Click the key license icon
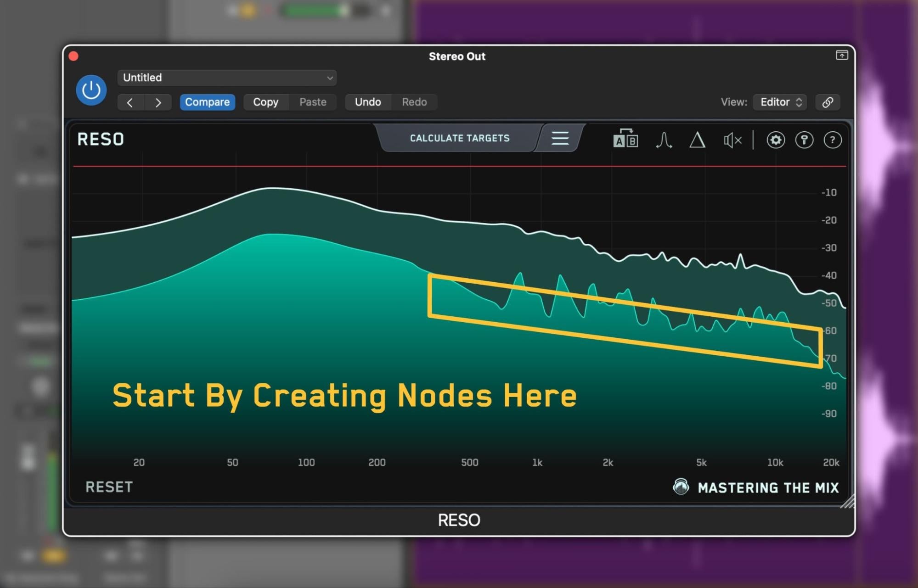This screenshot has width=918, height=588. [x=804, y=140]
